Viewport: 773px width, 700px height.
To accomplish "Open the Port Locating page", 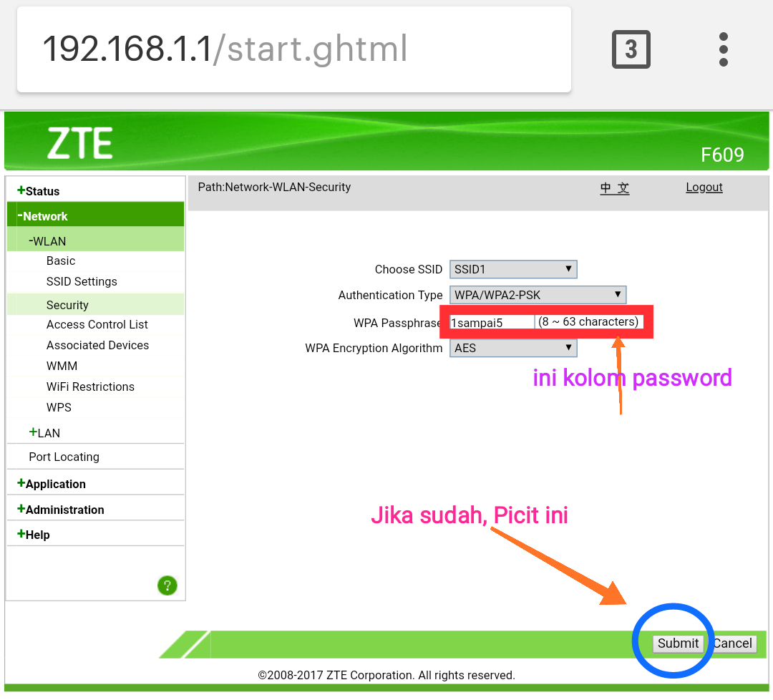I will pos(64,457).
